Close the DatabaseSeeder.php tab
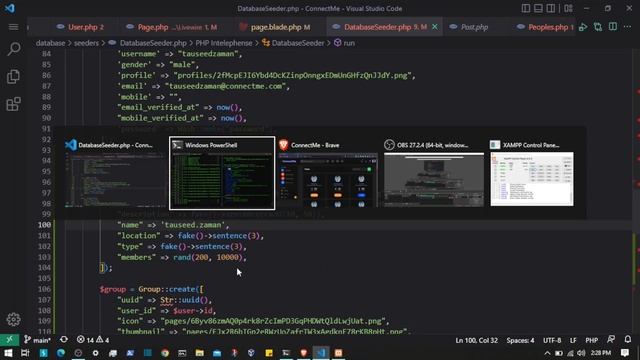640x360 pixels. (x=435, y=27)
